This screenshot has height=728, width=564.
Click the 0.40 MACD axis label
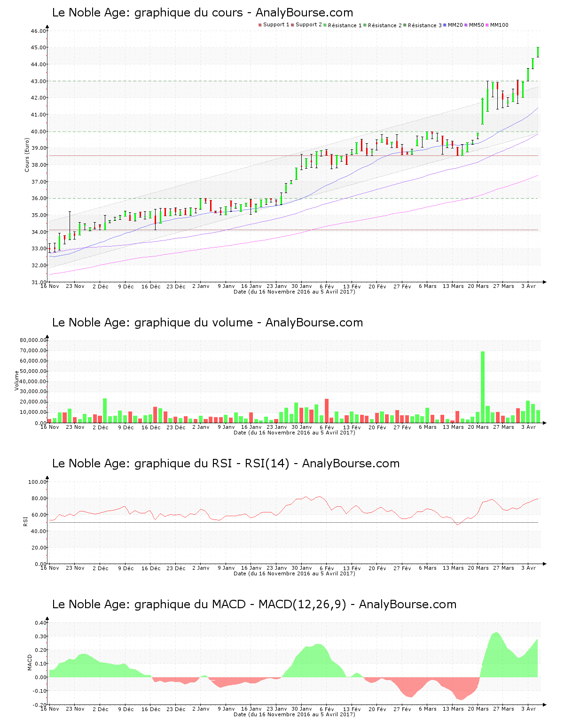[x=41, y=623]
